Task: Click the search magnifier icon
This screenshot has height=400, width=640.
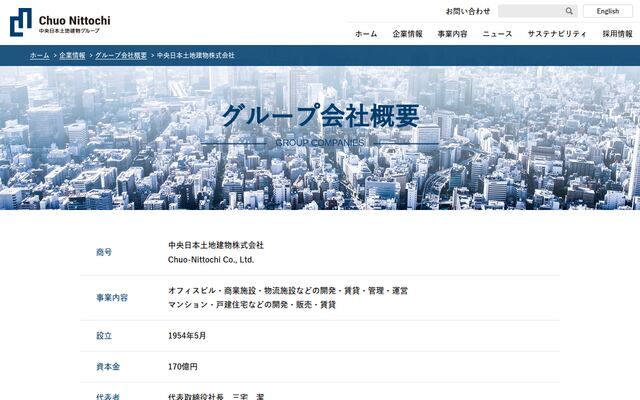Action: coord(569,11)
